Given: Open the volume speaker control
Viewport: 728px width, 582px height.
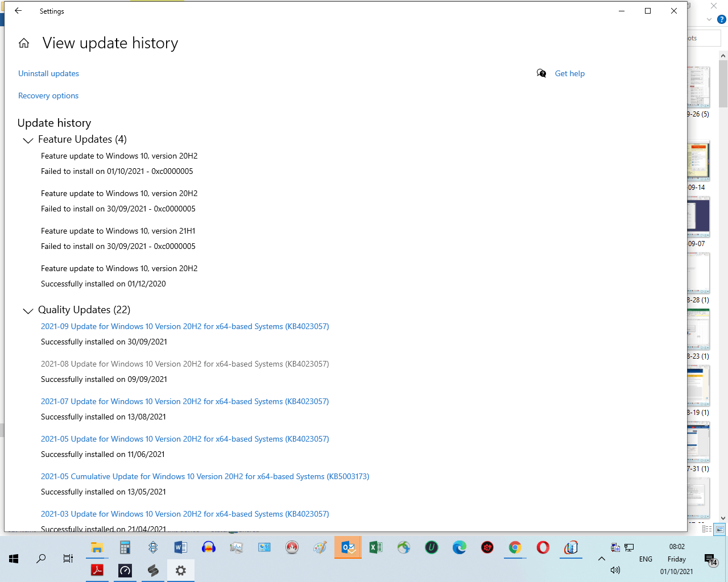Looking at the screenshot, I should 615,570.
